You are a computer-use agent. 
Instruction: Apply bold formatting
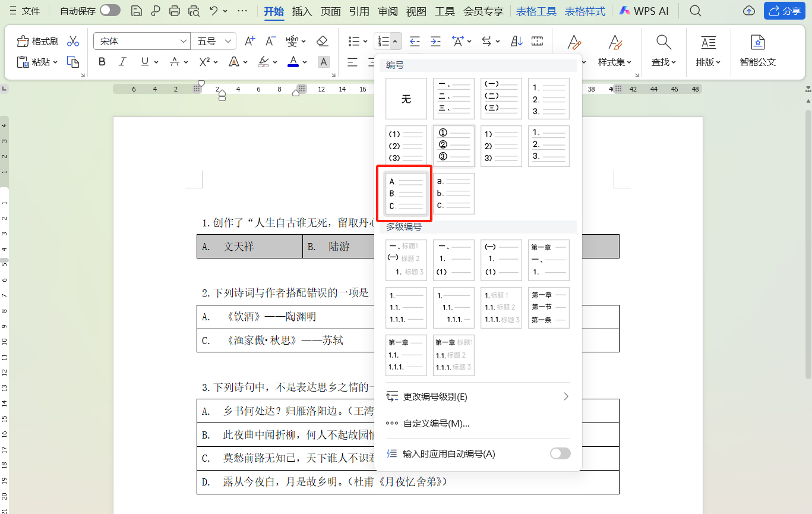tap(102, 61)
